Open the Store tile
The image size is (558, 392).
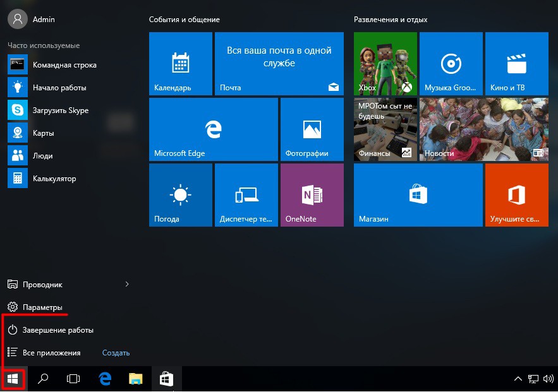(x=418, y=195)
